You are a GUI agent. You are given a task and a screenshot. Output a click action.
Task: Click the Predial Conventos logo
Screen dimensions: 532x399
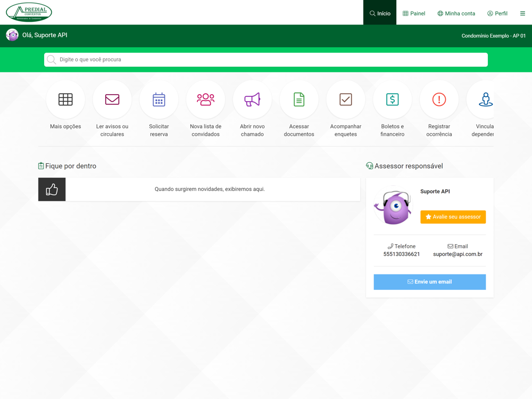29,12
